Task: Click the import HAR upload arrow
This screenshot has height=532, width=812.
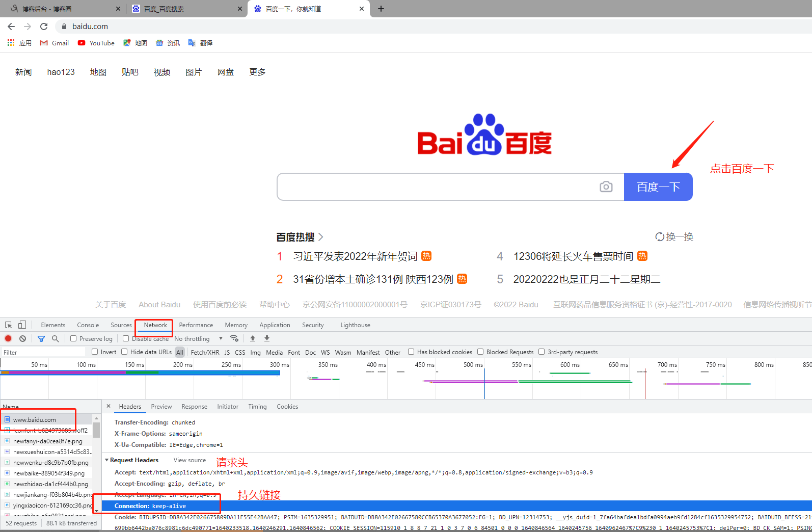Action: click(x=253, y=338)
